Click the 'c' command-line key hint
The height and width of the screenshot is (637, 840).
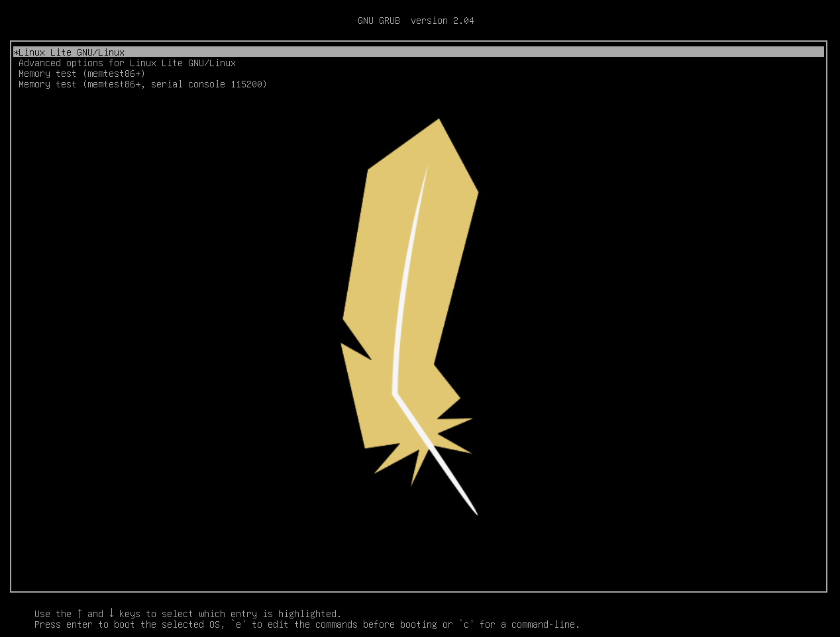coord(466,624)
